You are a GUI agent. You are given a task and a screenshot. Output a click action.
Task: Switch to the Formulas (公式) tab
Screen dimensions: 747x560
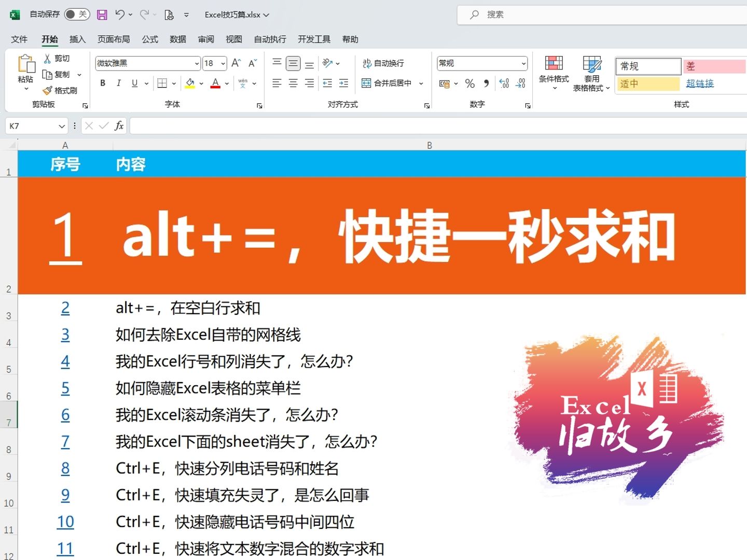150,39
